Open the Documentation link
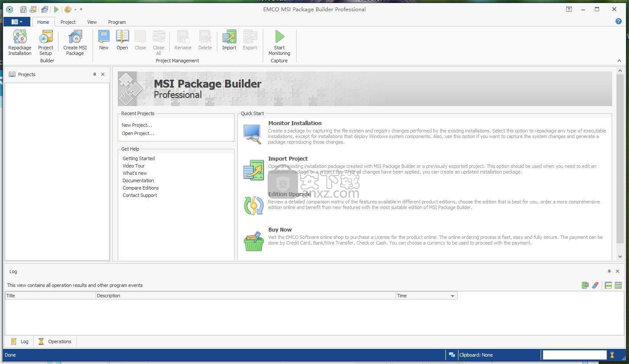629x364 pixels. [x=138, y=180]
